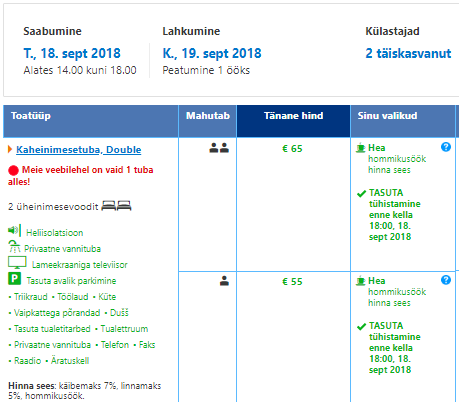Click the two-person occupancy icon
459x402 pixels.
pos(219,148)
